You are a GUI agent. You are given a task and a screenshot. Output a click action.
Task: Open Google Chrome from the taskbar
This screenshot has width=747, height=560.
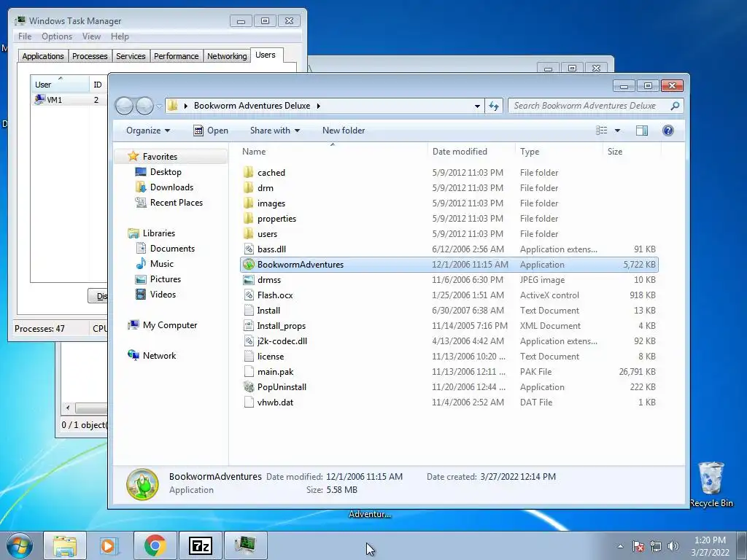pos(155,545)
